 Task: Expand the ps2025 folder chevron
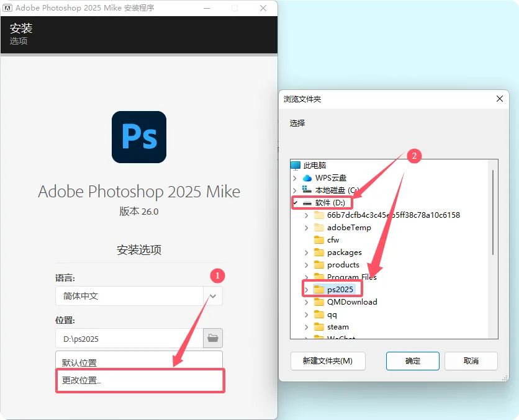tap(307, 290)
